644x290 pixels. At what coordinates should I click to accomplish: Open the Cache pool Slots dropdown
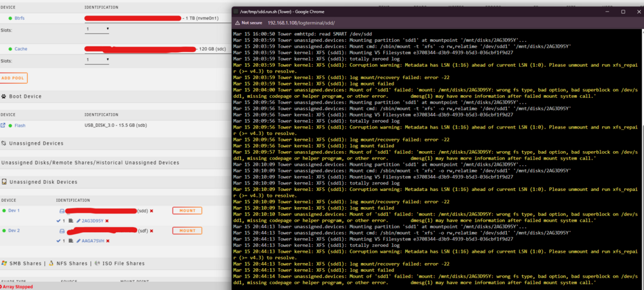coord(97,60)
